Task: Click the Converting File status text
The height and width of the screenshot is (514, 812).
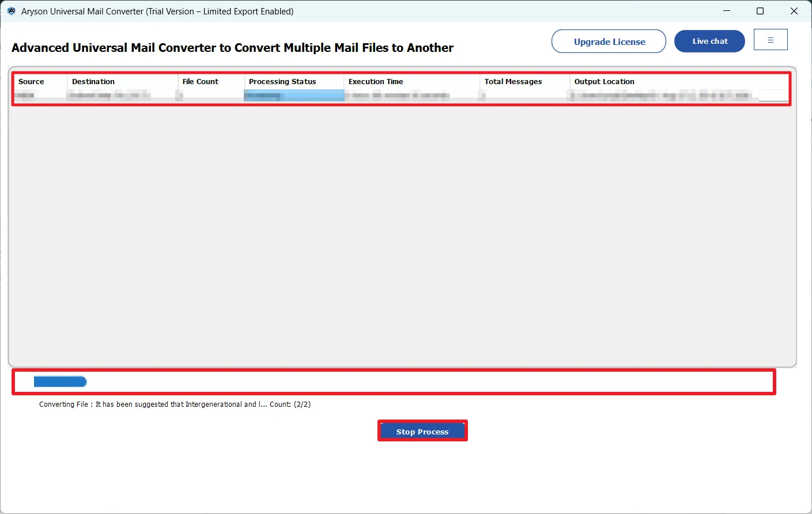Action: pos(175,405)
